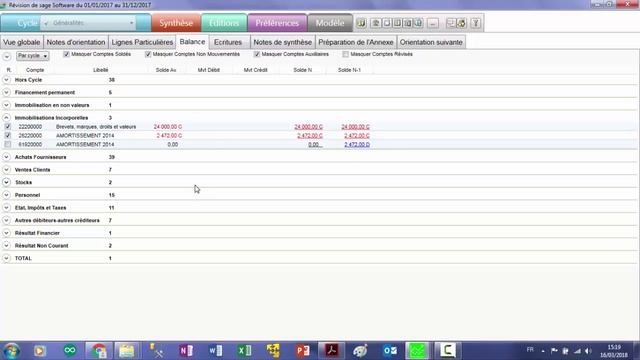Select the Vue globale sub-tab
The width and height of the screenshot is (640, 360).
22,42
